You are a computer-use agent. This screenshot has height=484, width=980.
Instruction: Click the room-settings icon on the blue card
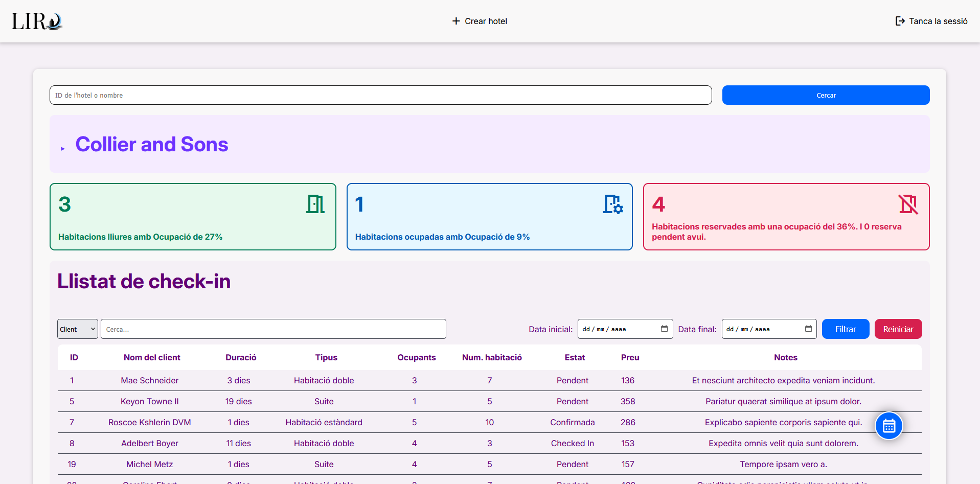612,204
